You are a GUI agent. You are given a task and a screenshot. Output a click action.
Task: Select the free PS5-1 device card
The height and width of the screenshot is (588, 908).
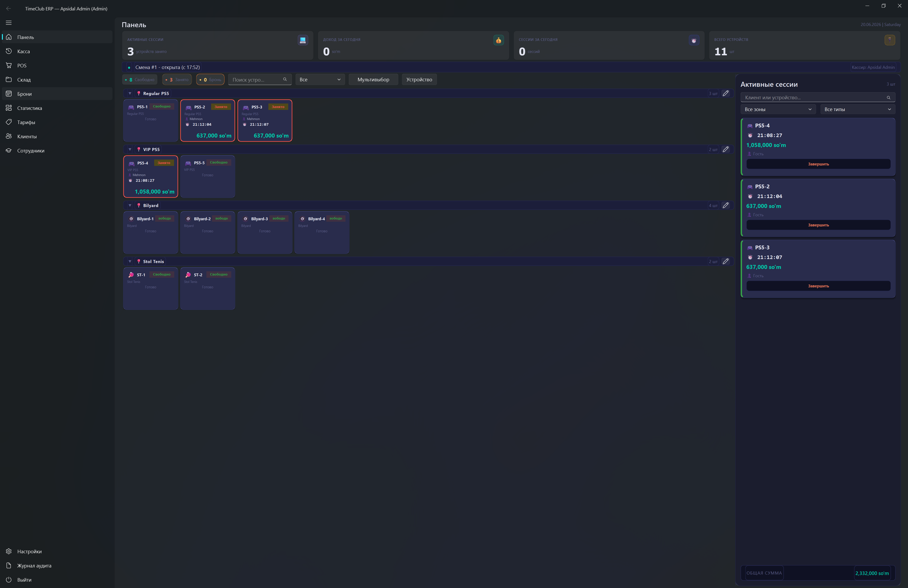pos(151,121)
